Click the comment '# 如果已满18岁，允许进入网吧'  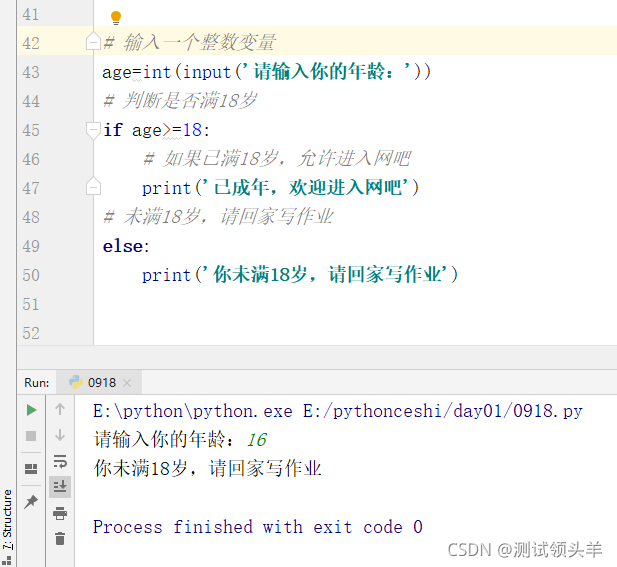pos(277,159)
